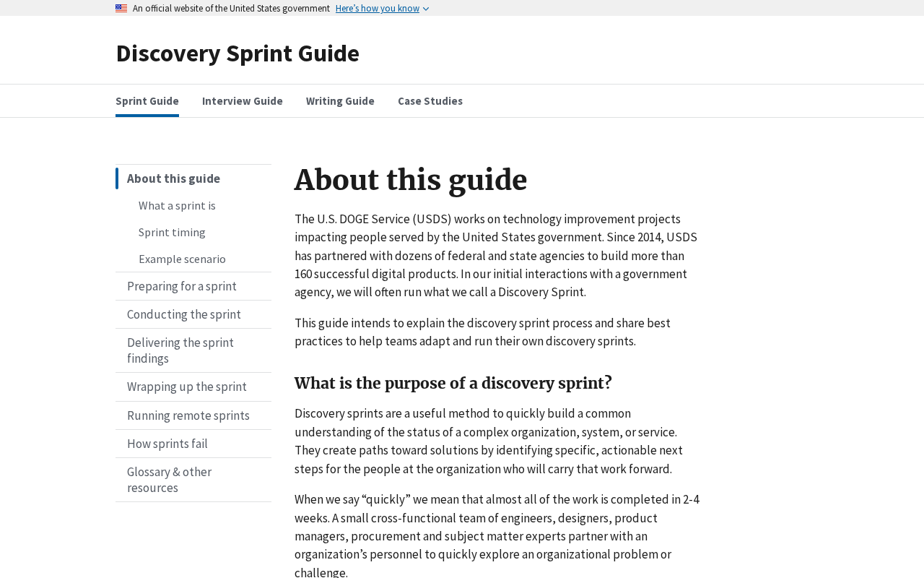This screenshot has width=924, height=578.
Task: Click the "What is the purpose" subheading
Action: (x=453, y=383)
